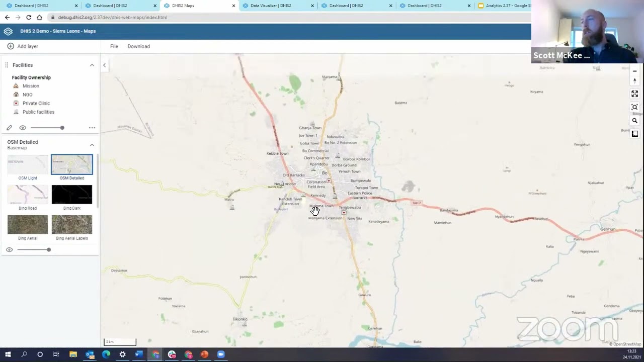The height and width of the screenshot is (362, 644).
Task: Click the Mission legend icon
Action: click(x=16, y=86)
